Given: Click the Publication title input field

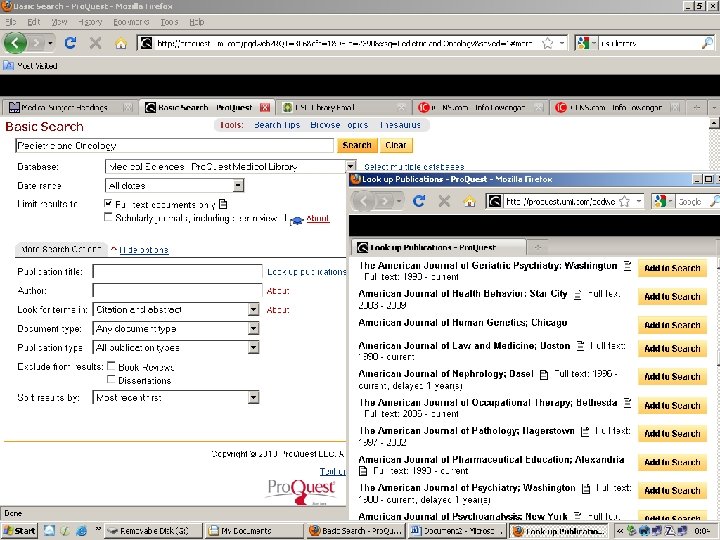Looking at the screenshot, I should (177, 271).
